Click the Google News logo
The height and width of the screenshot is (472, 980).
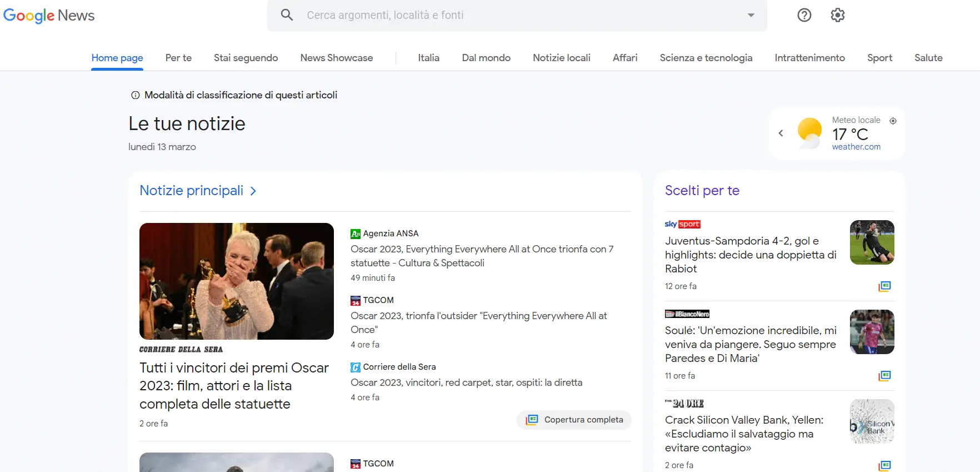pyautogui.click(x=49, y=16)
